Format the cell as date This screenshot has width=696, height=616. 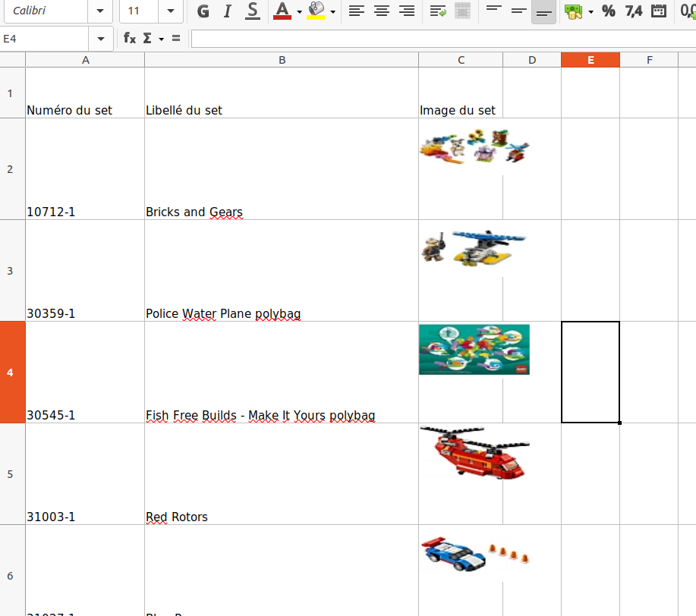coord(659,11)
